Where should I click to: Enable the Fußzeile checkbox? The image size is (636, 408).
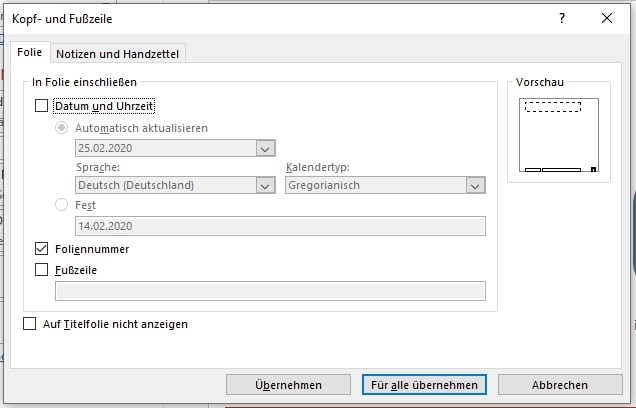coord(41,269)
